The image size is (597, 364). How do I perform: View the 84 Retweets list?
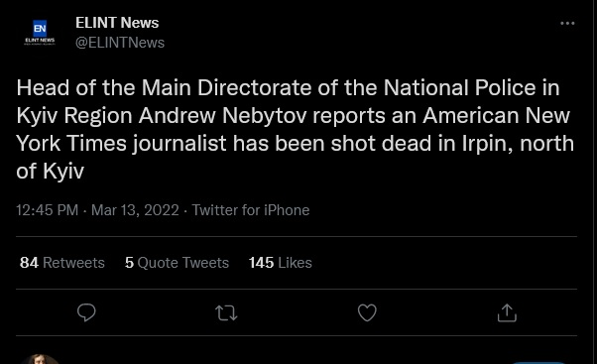point(62,263)
